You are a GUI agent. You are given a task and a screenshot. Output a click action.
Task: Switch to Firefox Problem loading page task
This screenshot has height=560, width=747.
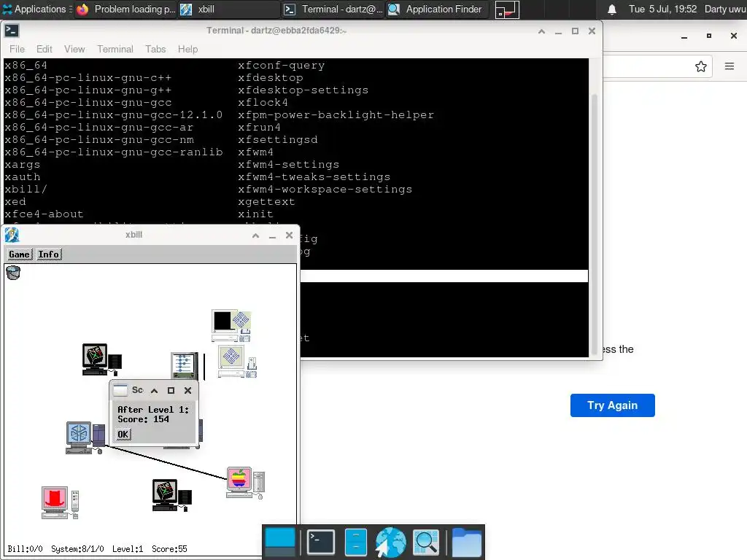tap(126, 9)
